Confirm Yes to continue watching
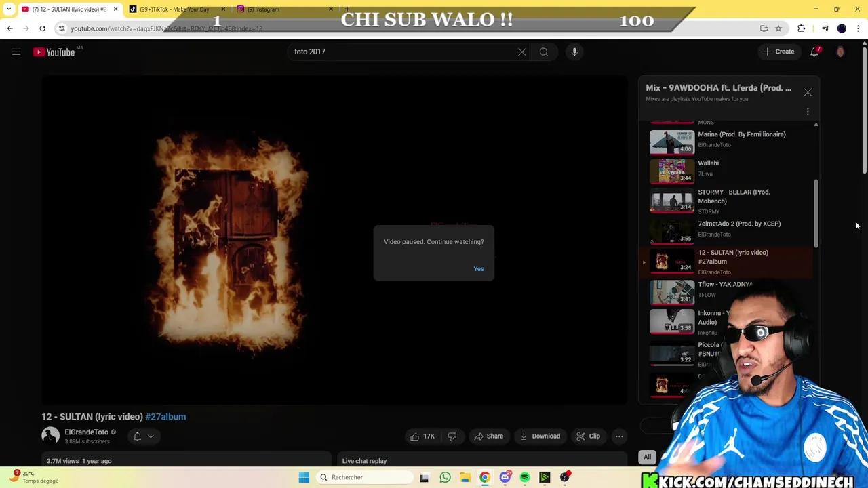Screen dimensions: 868x488 [479, 269]
